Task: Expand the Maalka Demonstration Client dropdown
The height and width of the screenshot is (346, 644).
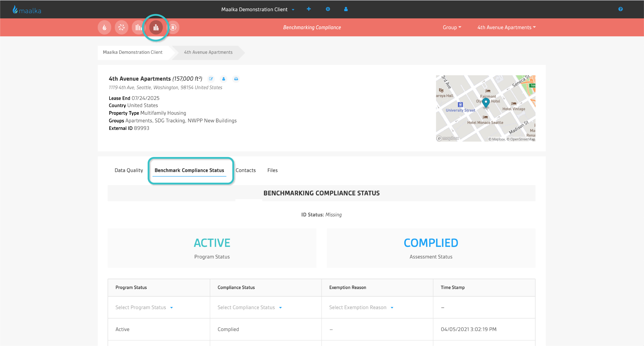Action: coord(258,9)
